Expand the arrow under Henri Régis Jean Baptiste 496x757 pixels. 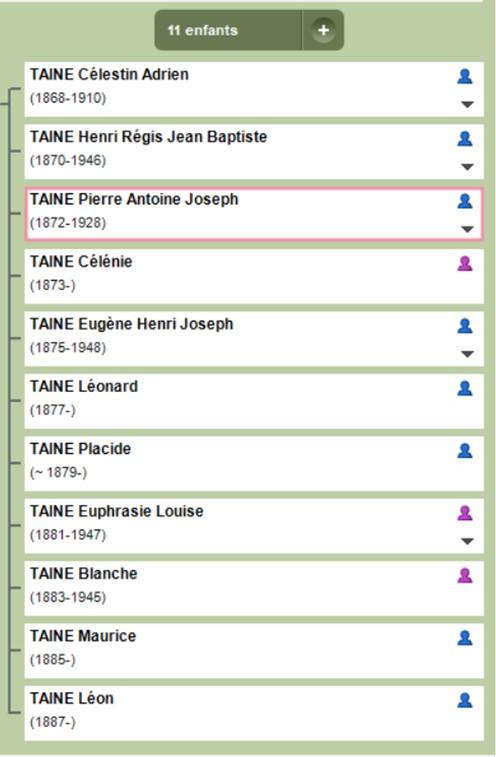(x=467, y=167)
